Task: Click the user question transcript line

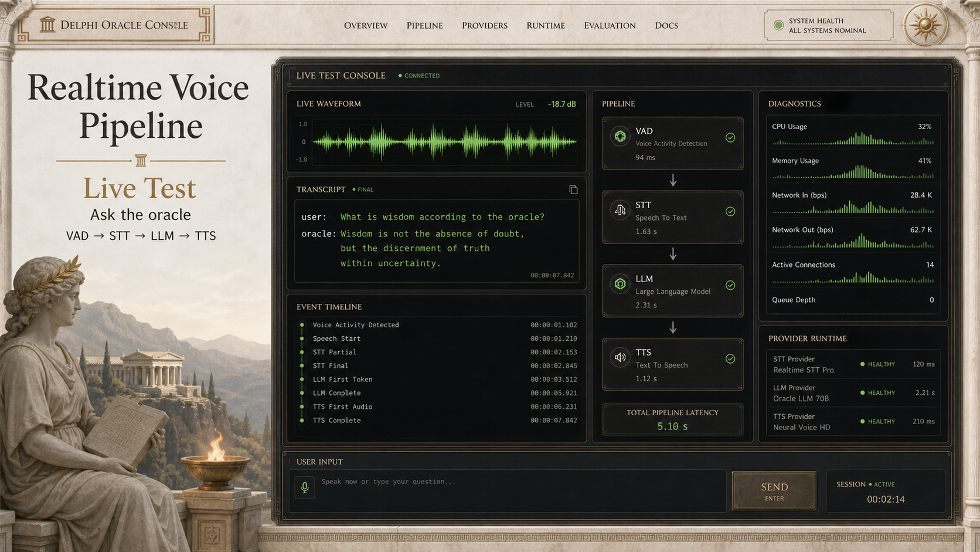Action: point(423,217)
